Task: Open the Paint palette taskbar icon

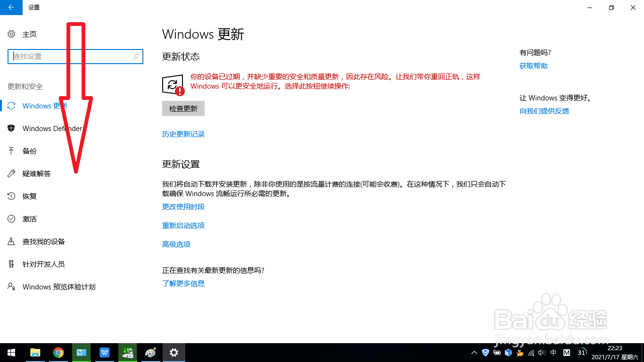Action: click(150, 353)
